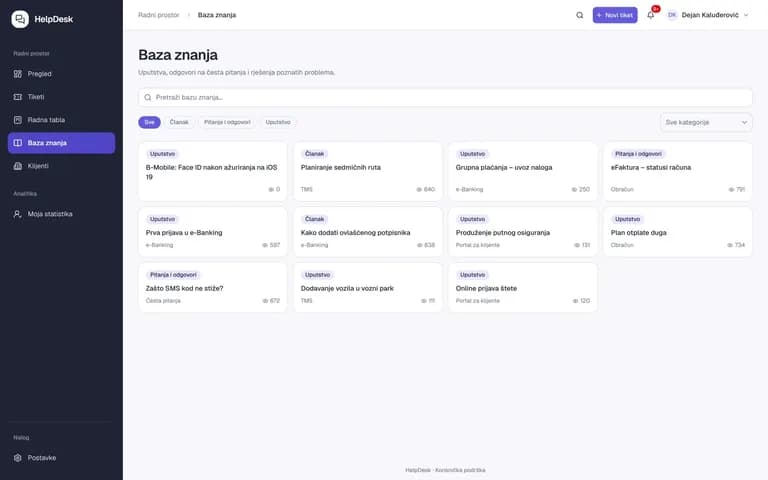This screenshot has height=480, width=768.
Task: Open Pregled in the sidebar
Action: (x=61, y=74)
